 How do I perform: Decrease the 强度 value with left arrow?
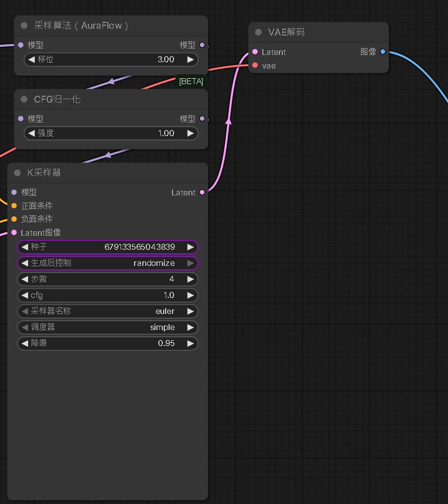click(32, 133)
